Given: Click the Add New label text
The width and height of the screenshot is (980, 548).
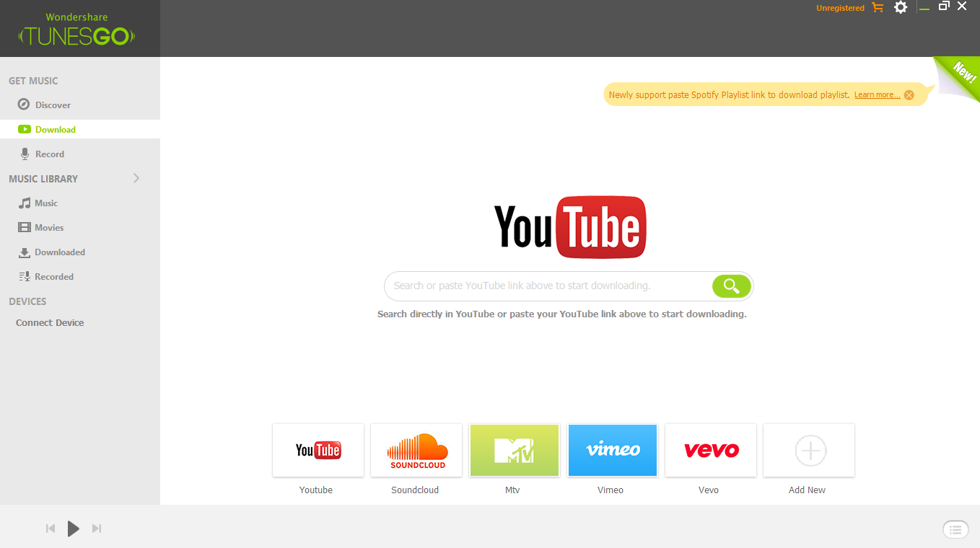Looking at the screenshot, I should pyautogui.click(x=808, y=490).
